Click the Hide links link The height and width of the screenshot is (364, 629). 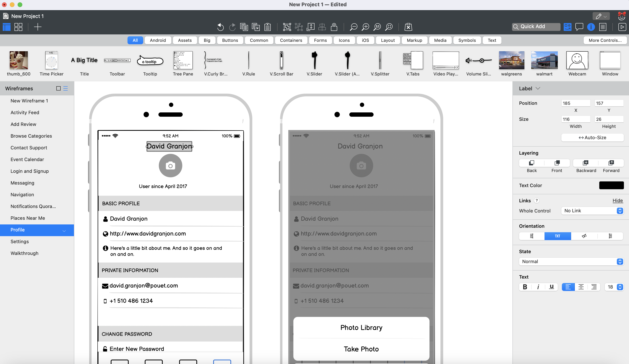(x=617, y=201)
